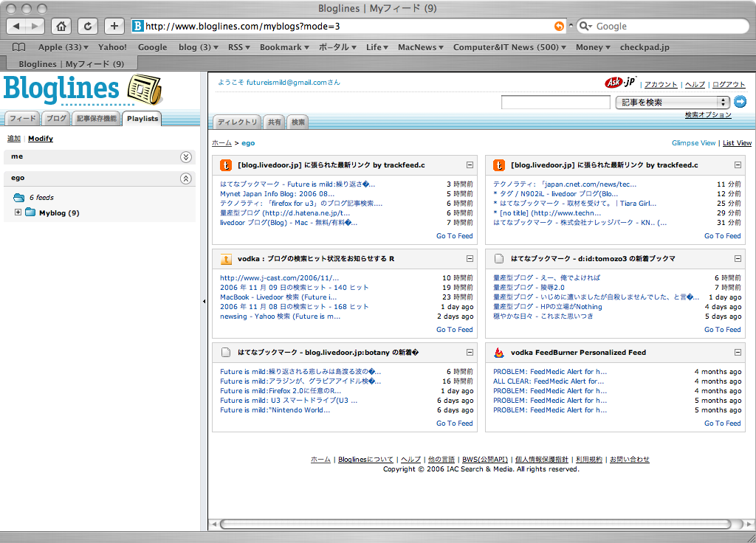Click the sidebar collapse arrow handle

click(x=205, y=302)
